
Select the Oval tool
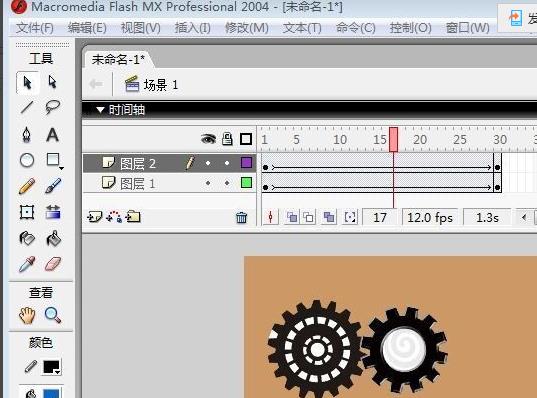(x=27, y=160)
